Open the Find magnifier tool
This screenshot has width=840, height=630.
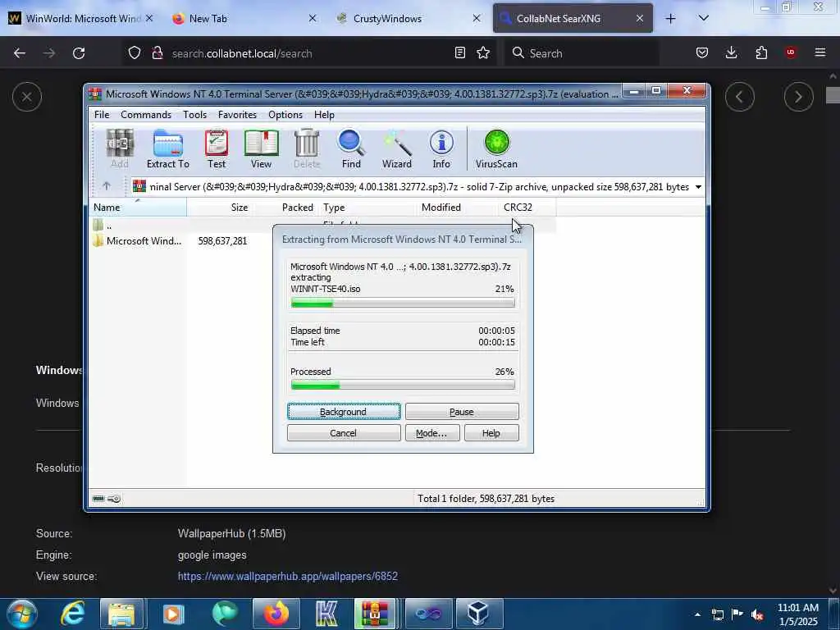[x=351, y=149]
